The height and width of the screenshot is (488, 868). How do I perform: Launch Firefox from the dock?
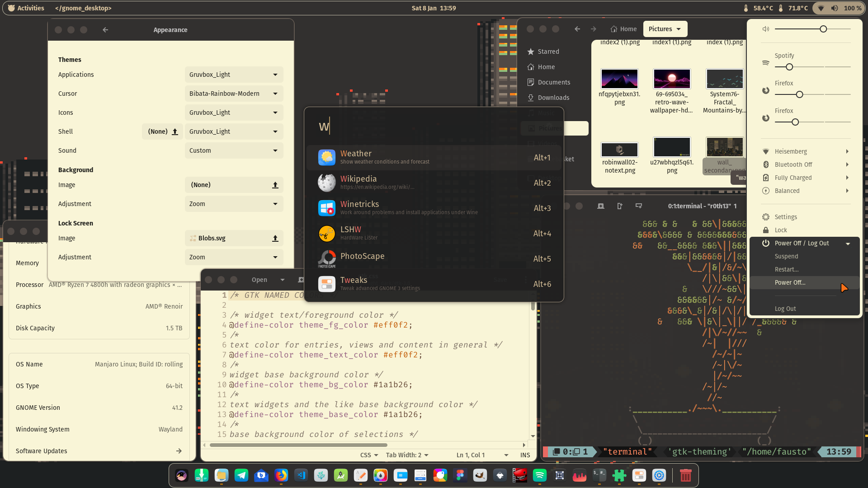click(x=281, y=475)
